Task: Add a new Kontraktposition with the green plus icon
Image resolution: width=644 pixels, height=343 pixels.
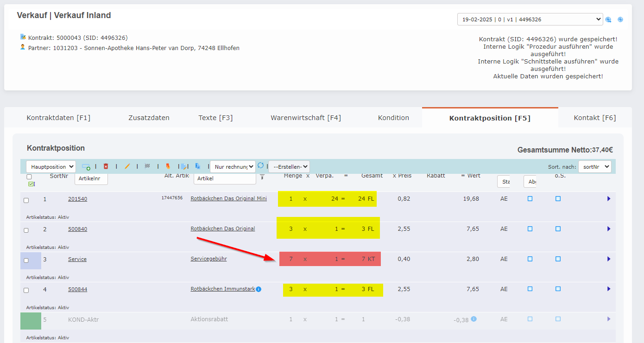Action: [x=87, y=166]
